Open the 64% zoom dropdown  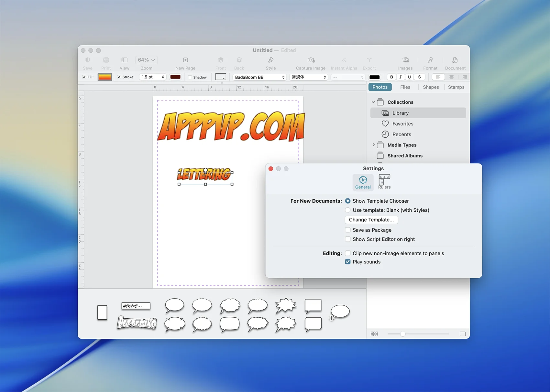(x=147, y=60)
